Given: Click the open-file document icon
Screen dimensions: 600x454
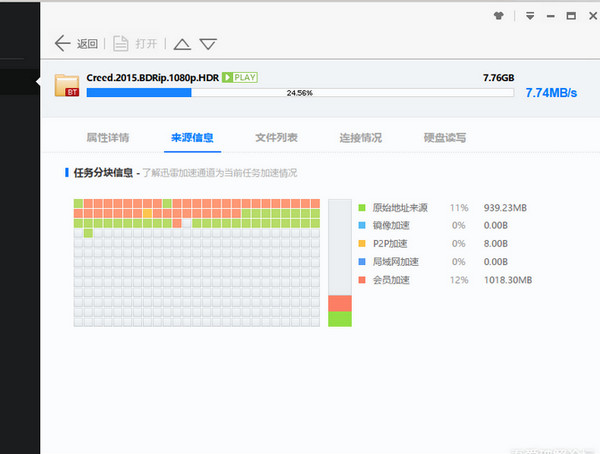Looking at the screenshot, I should [x=121, y=43].
